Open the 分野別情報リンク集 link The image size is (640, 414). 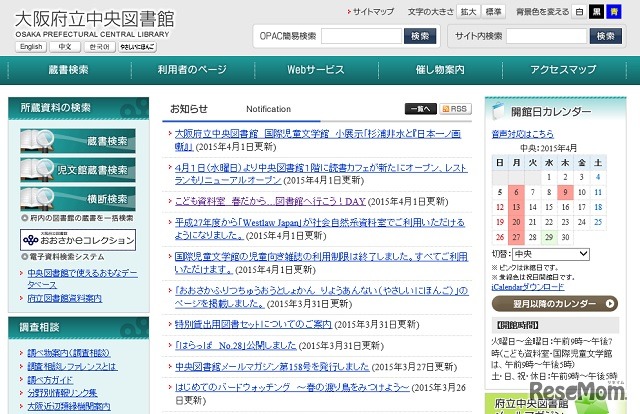coord(62,393)
